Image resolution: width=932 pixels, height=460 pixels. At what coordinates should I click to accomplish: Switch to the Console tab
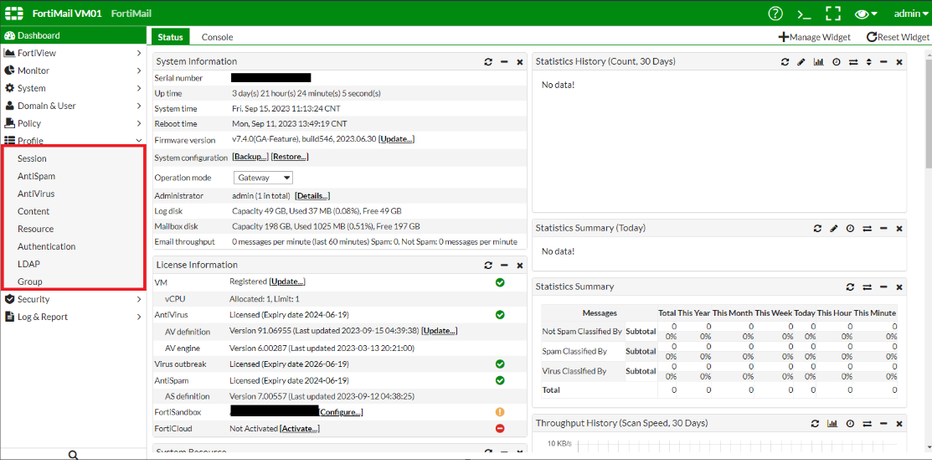click(x=217, y=37)
